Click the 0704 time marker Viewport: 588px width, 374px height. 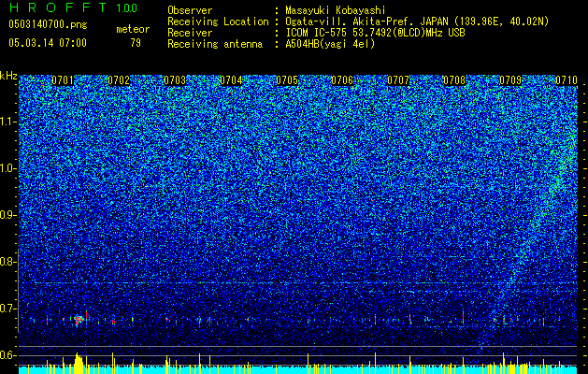tap(231, 80)
